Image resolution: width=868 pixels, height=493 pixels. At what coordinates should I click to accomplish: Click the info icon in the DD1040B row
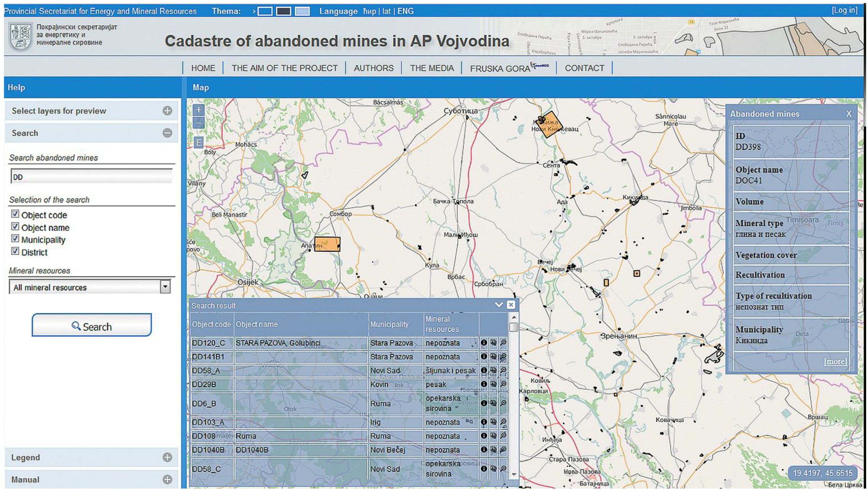(x=484, y=450)
